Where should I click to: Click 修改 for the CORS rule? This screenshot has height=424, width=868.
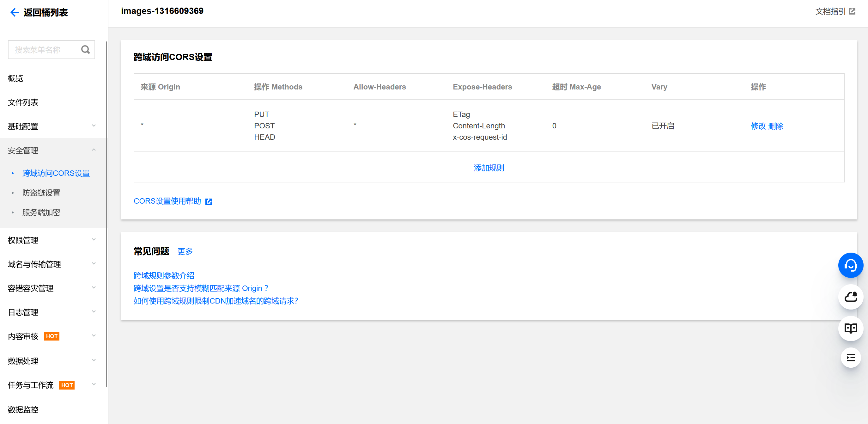758,126
